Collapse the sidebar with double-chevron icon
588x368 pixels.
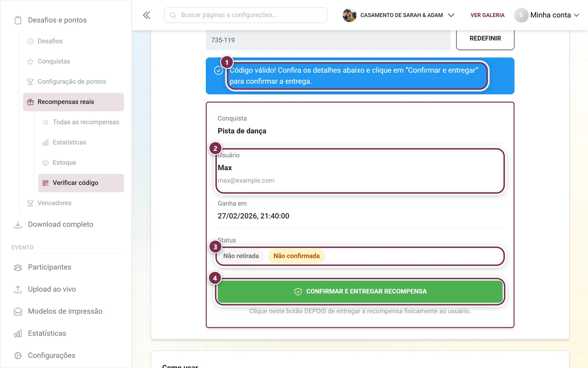(147, 15)
